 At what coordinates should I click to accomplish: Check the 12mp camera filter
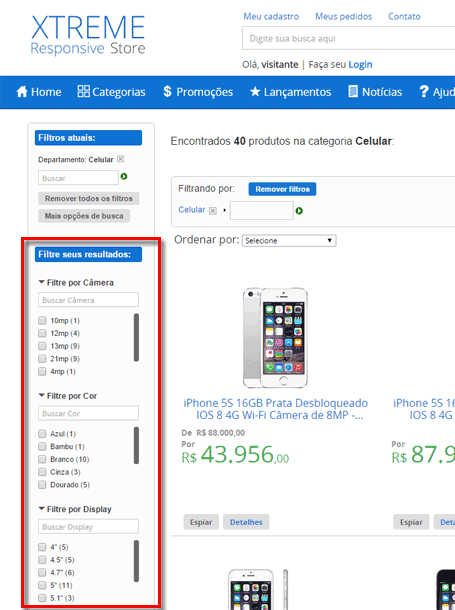42,333
